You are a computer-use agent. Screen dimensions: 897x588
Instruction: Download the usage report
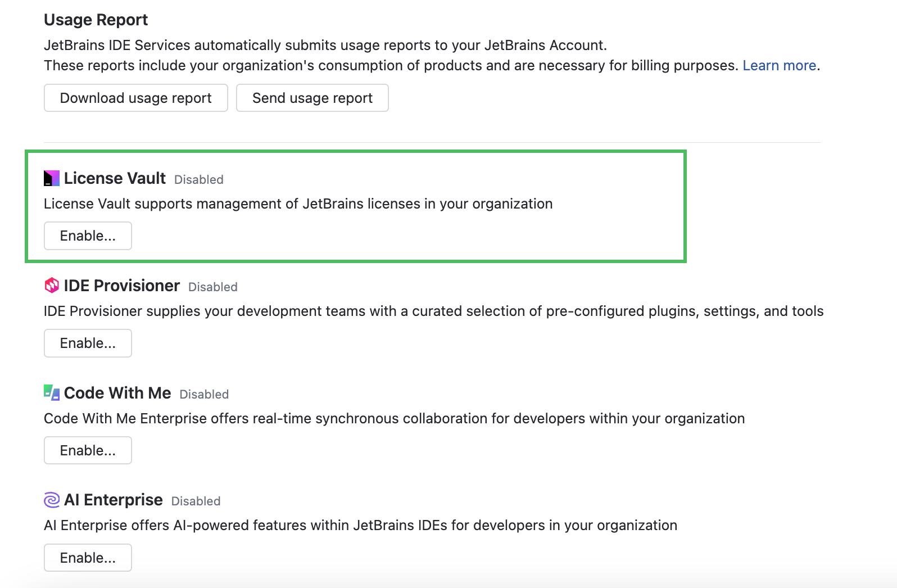pos(136,98)
